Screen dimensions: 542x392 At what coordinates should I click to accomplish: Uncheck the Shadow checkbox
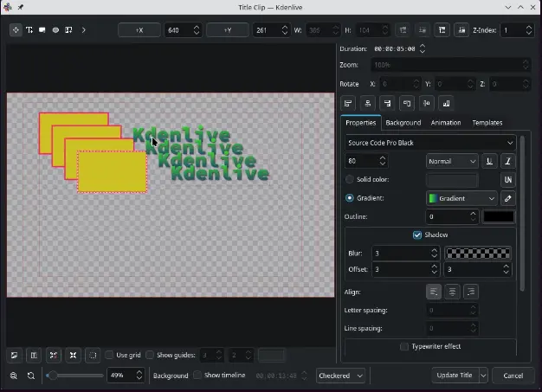click(x=417, y=235)
